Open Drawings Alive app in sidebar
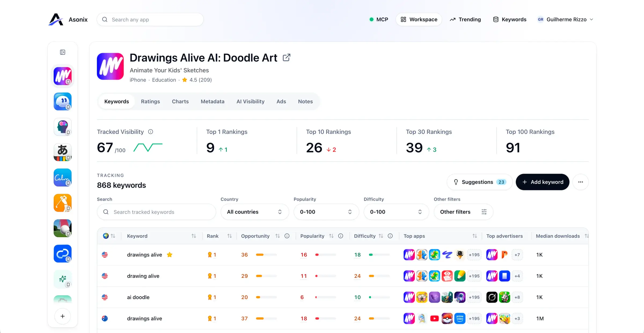The width and height of the screenshot is (644, 333). point(63,76)
